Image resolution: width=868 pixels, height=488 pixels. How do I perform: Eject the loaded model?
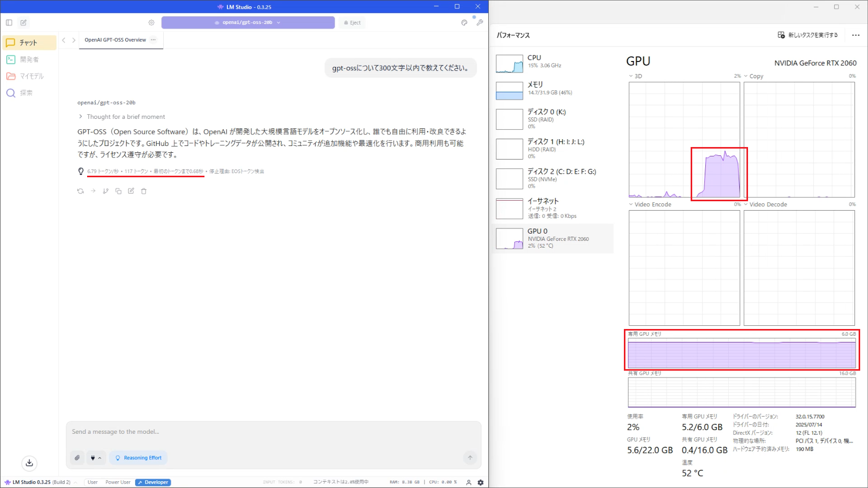coord(352,22)
